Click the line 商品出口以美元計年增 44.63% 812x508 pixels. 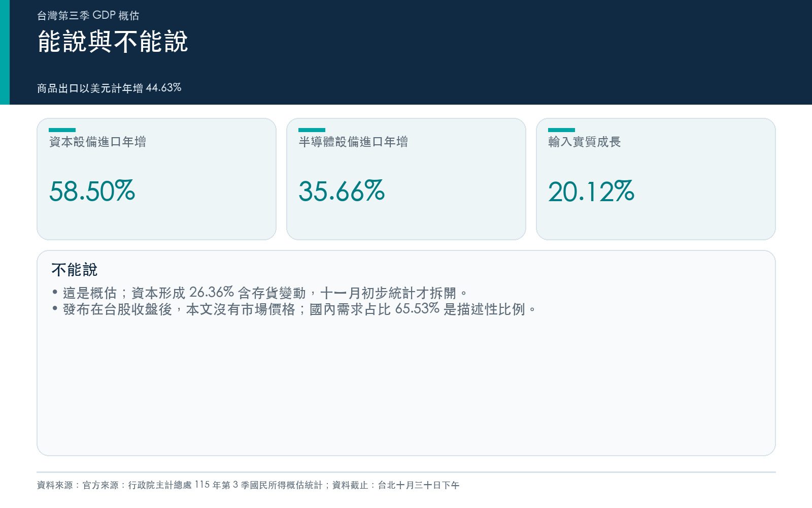(x=109, y=88)
